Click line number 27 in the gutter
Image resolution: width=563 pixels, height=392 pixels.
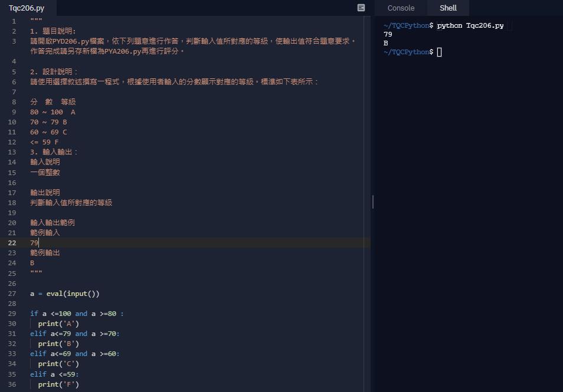(12, 293)
